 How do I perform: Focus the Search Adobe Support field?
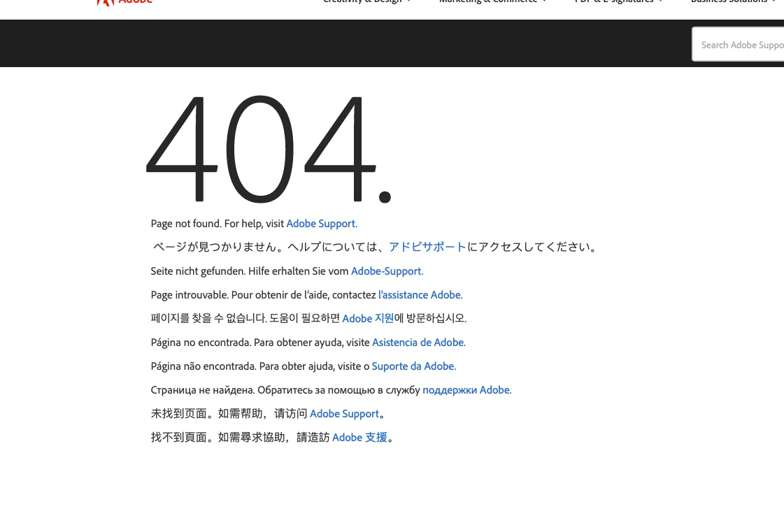click(738, 45)
